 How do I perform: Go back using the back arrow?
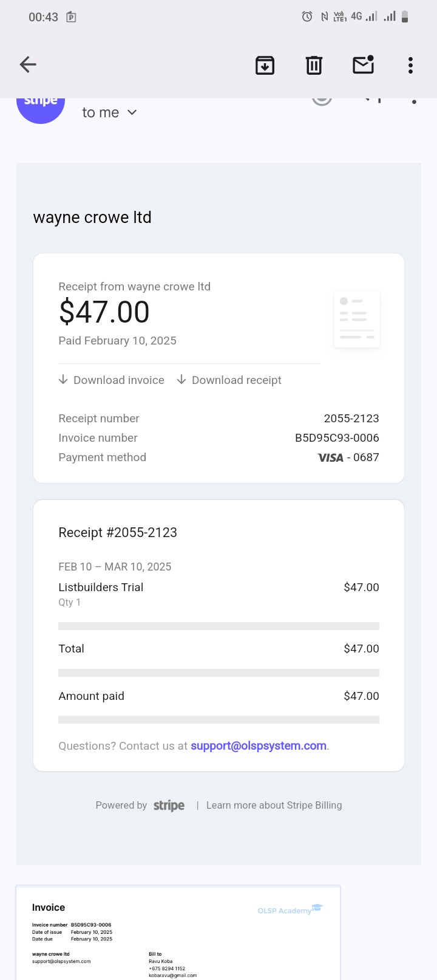pyautogui.click(x=28, y=64)
